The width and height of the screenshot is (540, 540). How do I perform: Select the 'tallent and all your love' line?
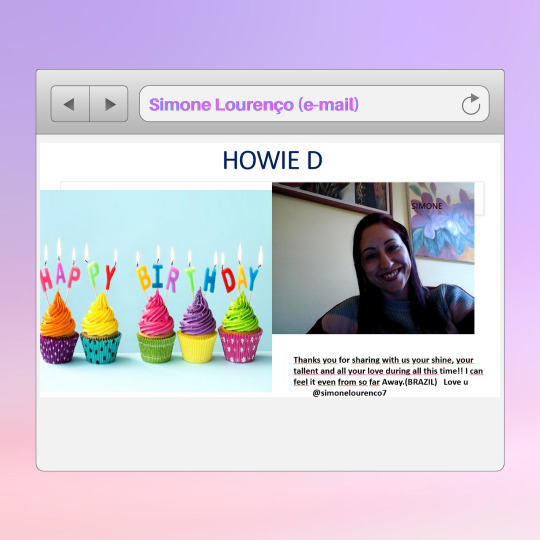click(388, 371)
